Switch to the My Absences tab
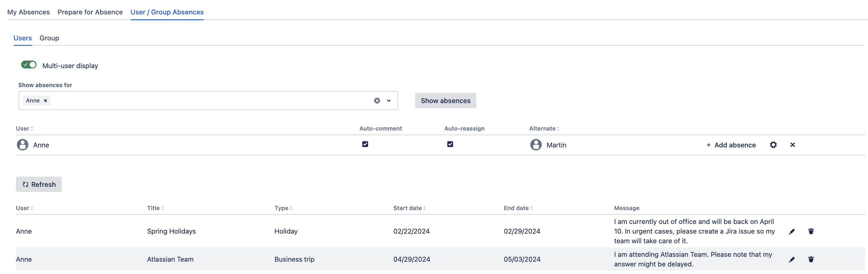This screenshot has height=274, width=868. pyautogui.click(x=28, y=12)
